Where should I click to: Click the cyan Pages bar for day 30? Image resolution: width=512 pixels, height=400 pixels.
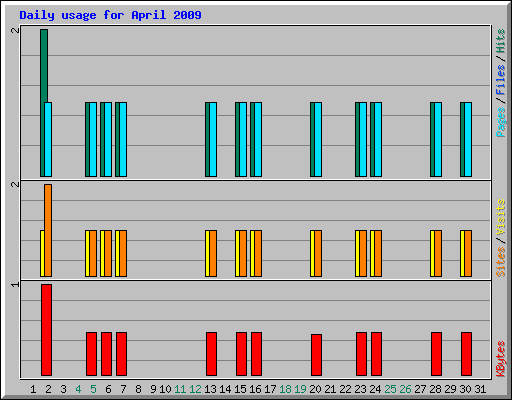coord(468,139)
